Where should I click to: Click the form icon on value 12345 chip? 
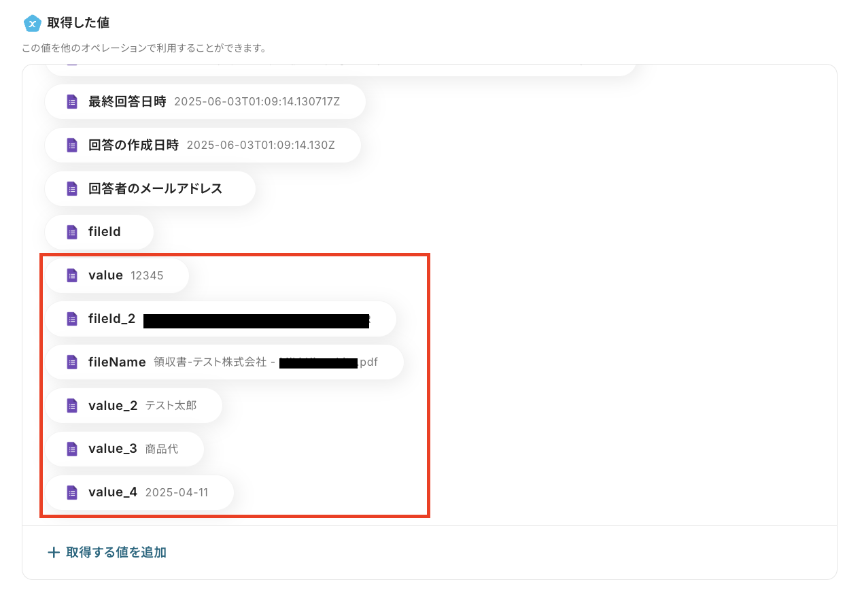(72, 275)
